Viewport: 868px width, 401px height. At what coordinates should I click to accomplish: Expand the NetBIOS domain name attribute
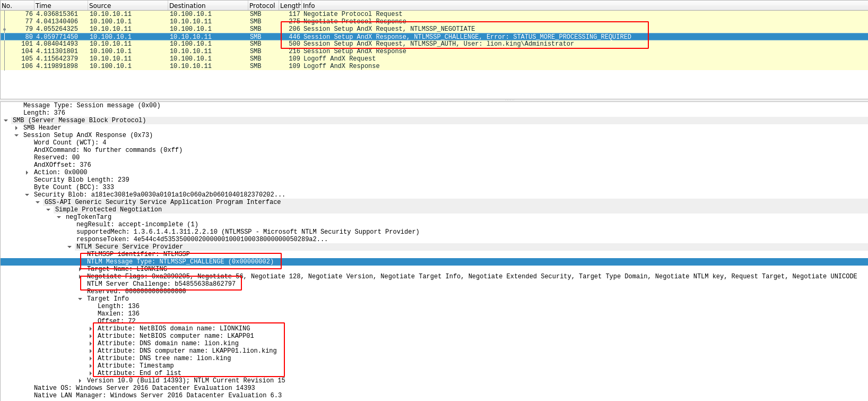(x=91, y=329)
